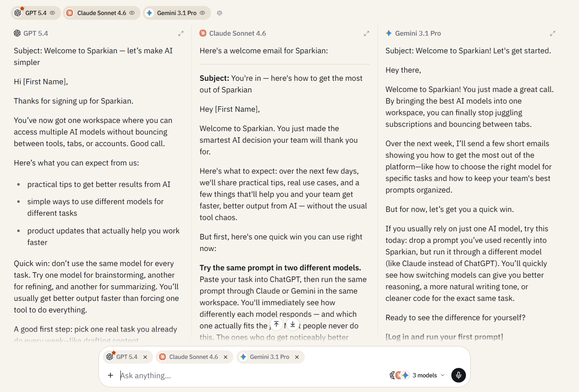Expand the Gemini 3.1 Pro response panel
This screenshot has width=579, height=392.
click(x=553, y=34)
